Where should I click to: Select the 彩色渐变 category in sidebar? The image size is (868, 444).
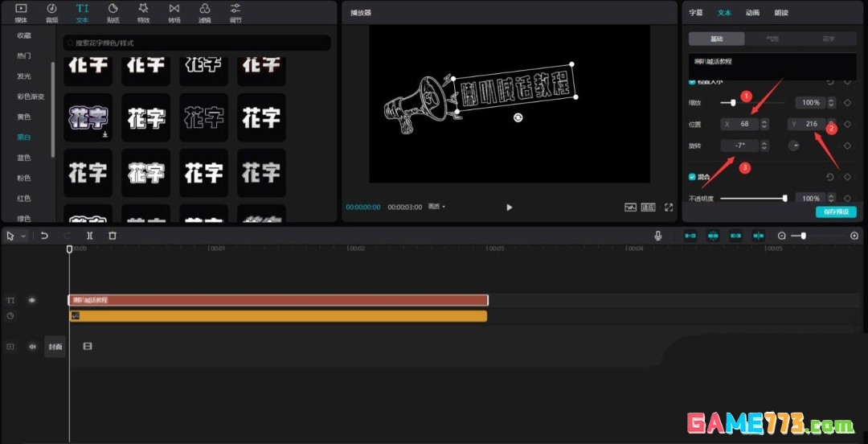tap(31, 97)
